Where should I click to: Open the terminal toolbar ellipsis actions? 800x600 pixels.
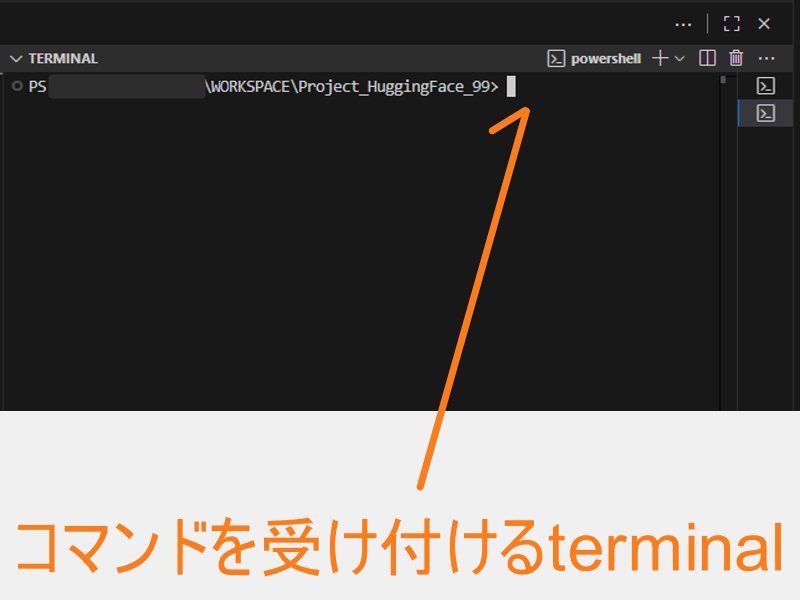tap(767, 58)
